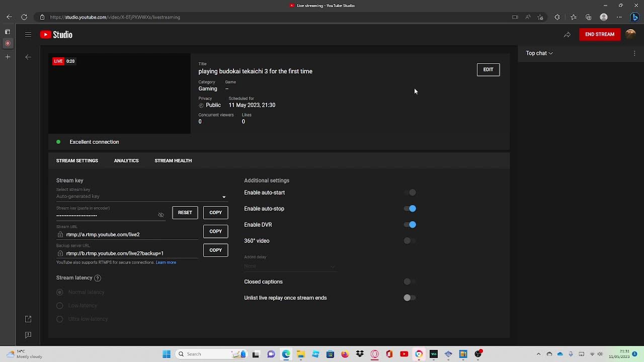644x362 pixels.
Task: Open the Favorites list icon
Action: pyautogui.click(x=574, y=17)
